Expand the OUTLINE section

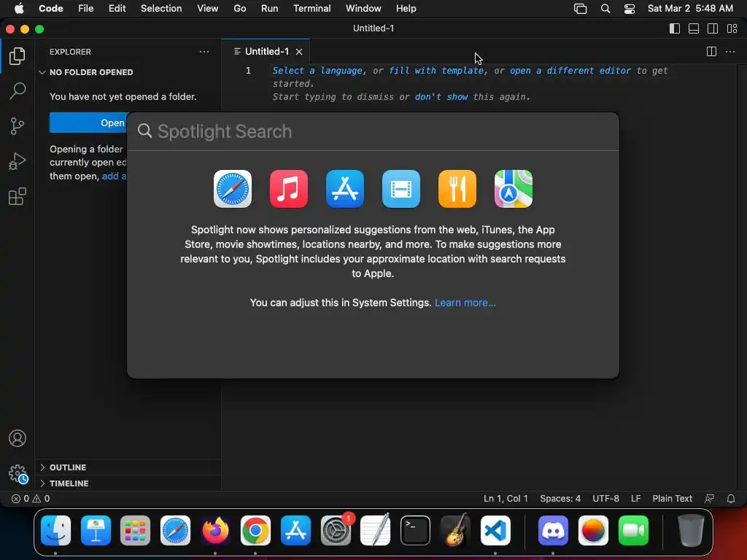click(x=128, y=467)
